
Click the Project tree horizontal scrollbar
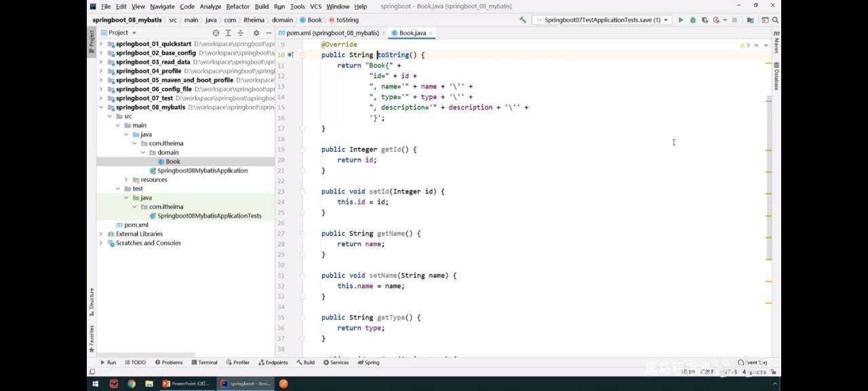pyautogui.click(x=146, y=355)
